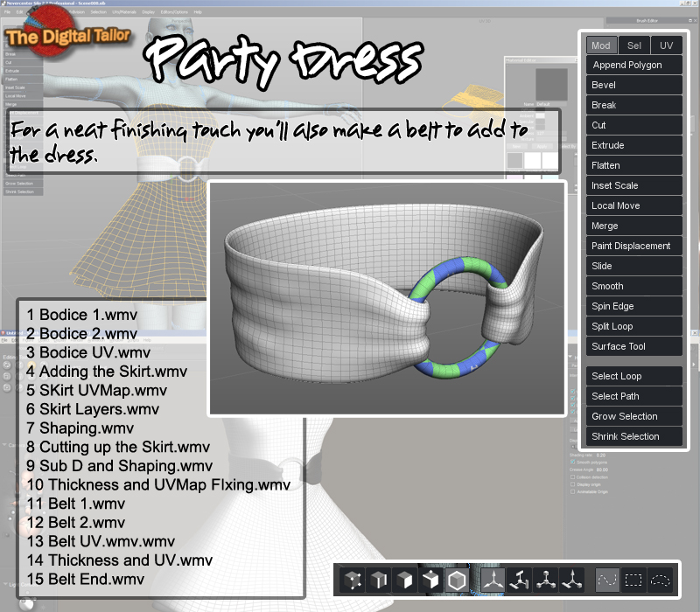Image resolution: width=700 pixels, height=612 pixels.
Task: Click the Split Loop button
Action: pos(633,326)
